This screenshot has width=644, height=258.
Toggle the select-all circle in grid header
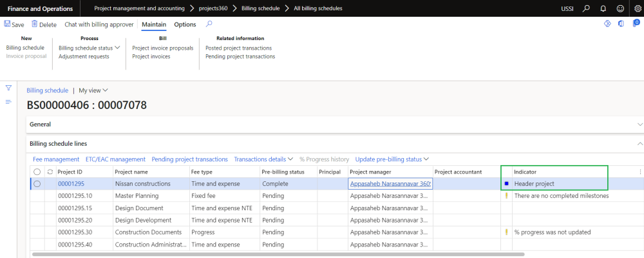37,172
